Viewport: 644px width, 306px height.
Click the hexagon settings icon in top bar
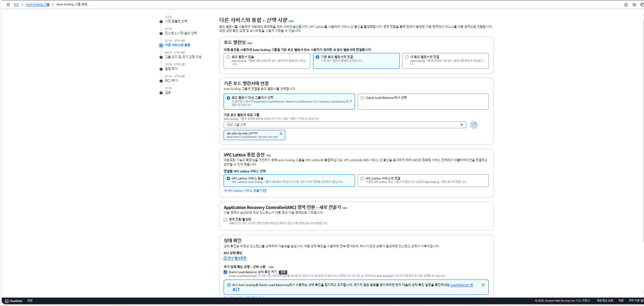[x=634, y=5]
